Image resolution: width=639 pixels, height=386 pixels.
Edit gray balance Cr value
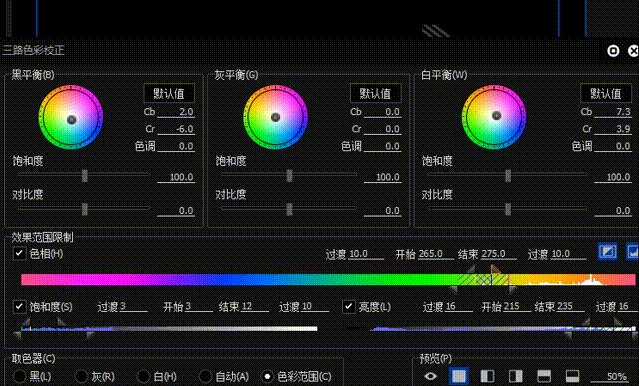[x=382, y=129]
